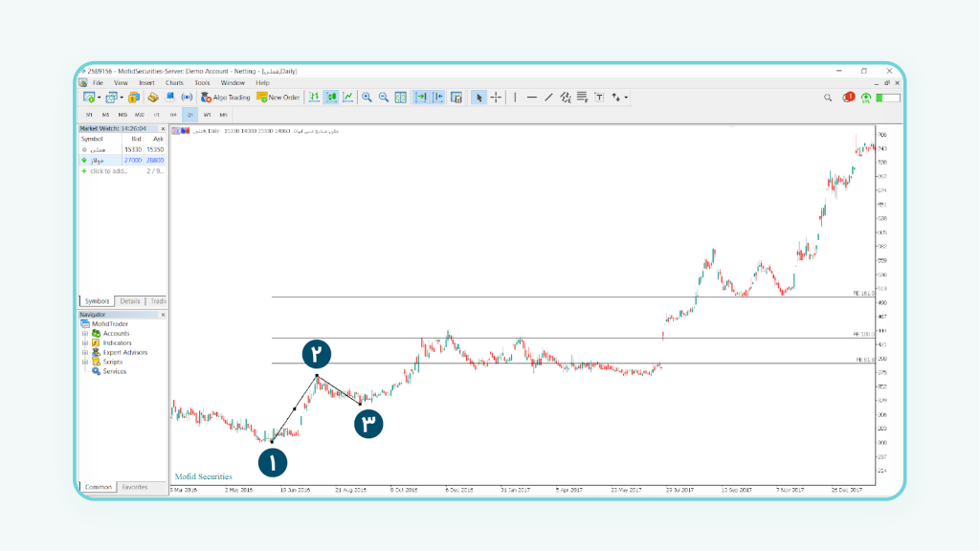The height and width of the screenshot is (551, 980).
Task: Expand the Accounts tree node
Action: pos(85,334)
